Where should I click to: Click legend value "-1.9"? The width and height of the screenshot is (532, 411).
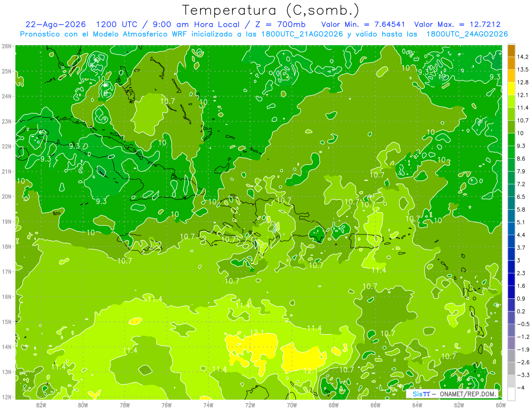point(523,349)
